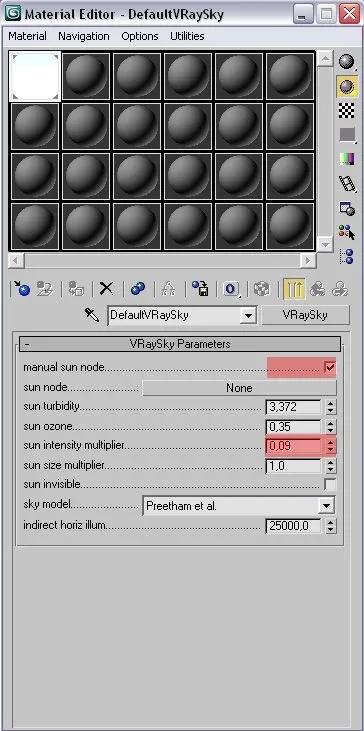Click the indirect horiz illum field
Image resolution: width=364 pixels, height=731 pixels.
(x=293, y=525)
